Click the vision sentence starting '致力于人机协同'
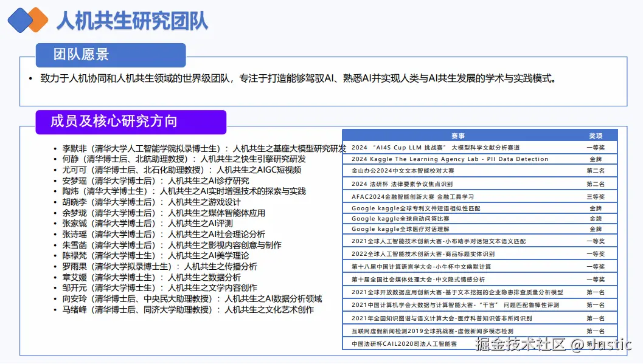The height and width of the screenshot is (364, 643). (x=298, y=78)
